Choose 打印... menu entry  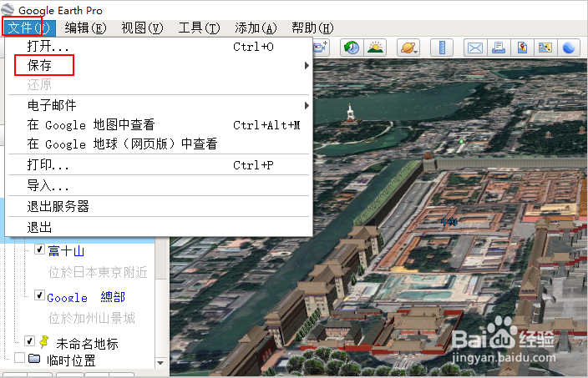[x=159, y=165]
